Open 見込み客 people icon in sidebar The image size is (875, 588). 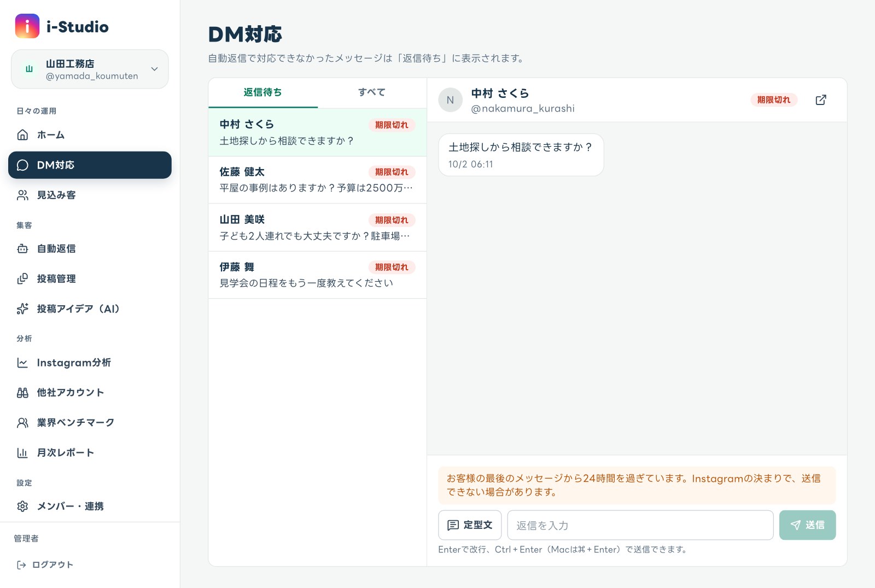[x=22, y=195]
